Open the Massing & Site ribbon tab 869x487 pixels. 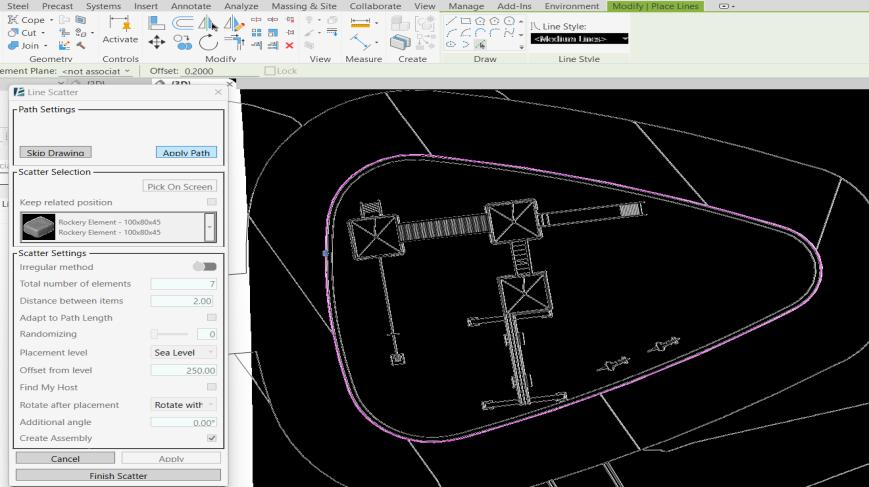tap(304, 6)
